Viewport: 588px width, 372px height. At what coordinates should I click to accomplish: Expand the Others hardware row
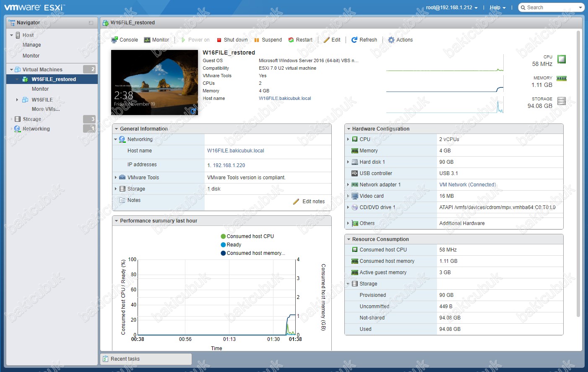point(348,223)
